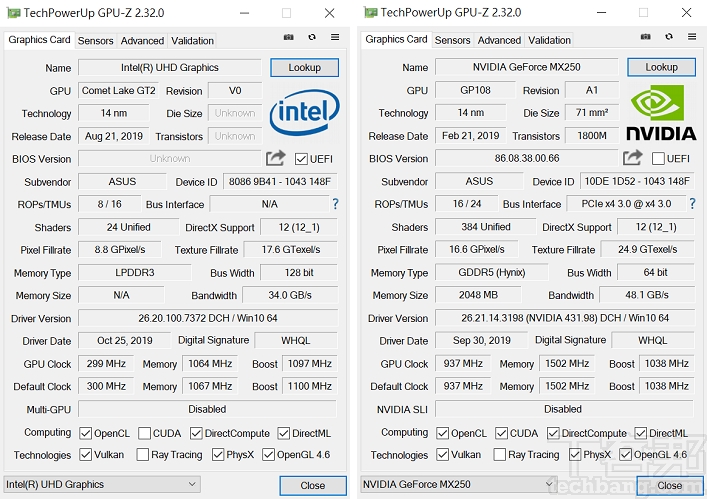
Task: Switch to Validation tab in Intel window
Action: [192, 41]
